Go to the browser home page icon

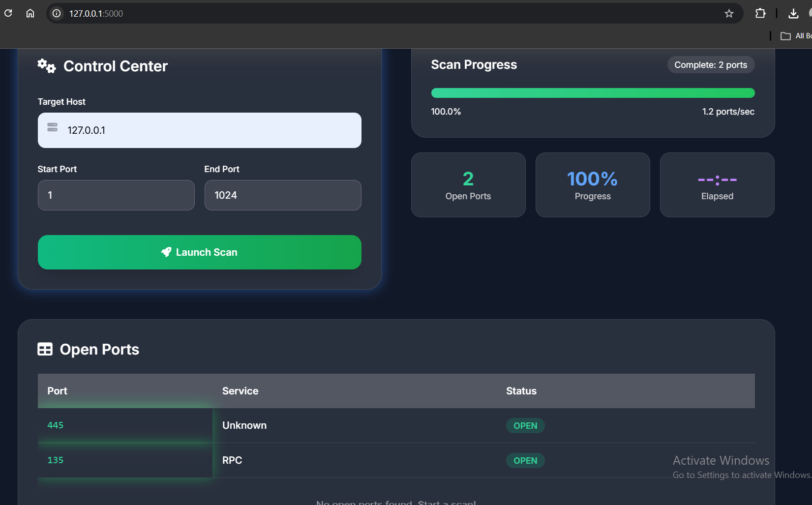(x=30, y=13)
